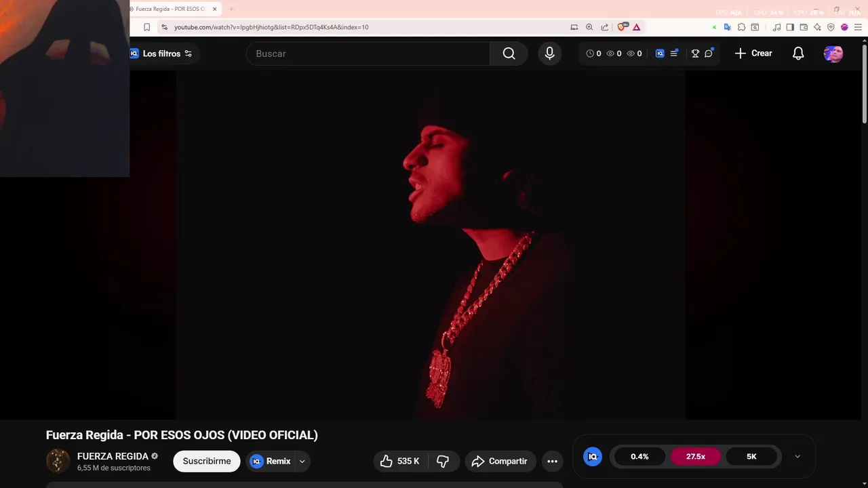The height and width of the screenshot is (488, 868).
Task: Click the Compartir share button
Action: coord(500,461)
